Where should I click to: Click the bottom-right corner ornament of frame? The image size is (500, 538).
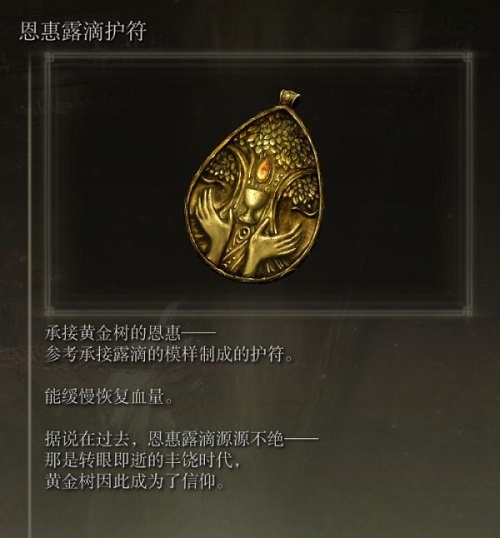coord(467,311)
